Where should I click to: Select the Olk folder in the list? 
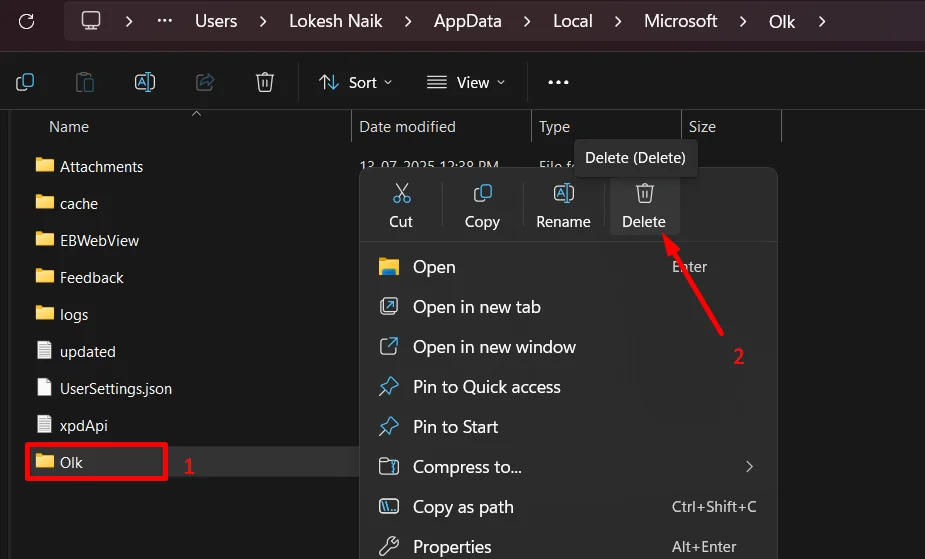point(60,462)
